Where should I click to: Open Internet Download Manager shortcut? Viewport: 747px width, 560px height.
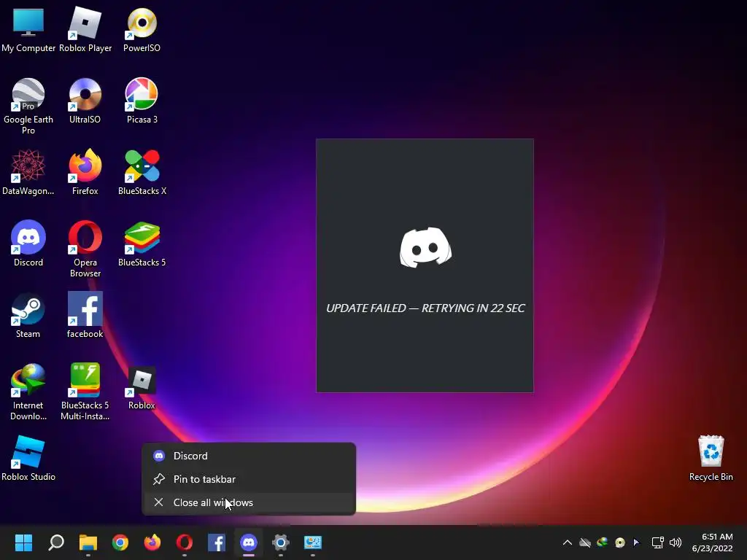click(28, 392)
